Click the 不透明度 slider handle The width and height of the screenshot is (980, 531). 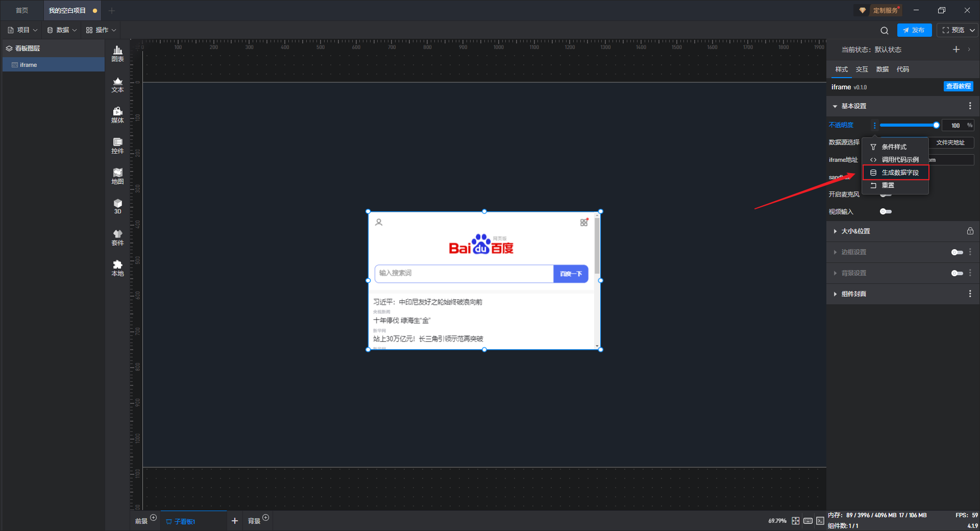tap(936, 125)
